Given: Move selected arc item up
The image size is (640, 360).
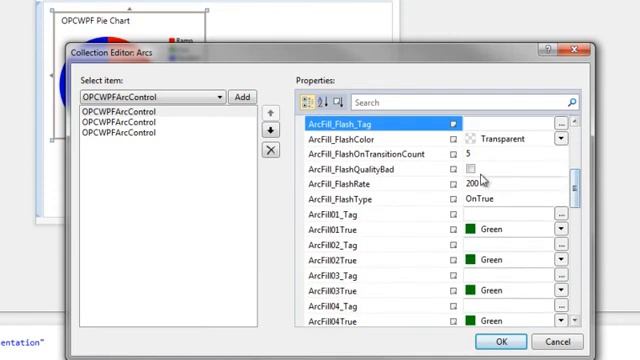Looking at the screenshot, I should pyautogui.click(x=271, y=113).
